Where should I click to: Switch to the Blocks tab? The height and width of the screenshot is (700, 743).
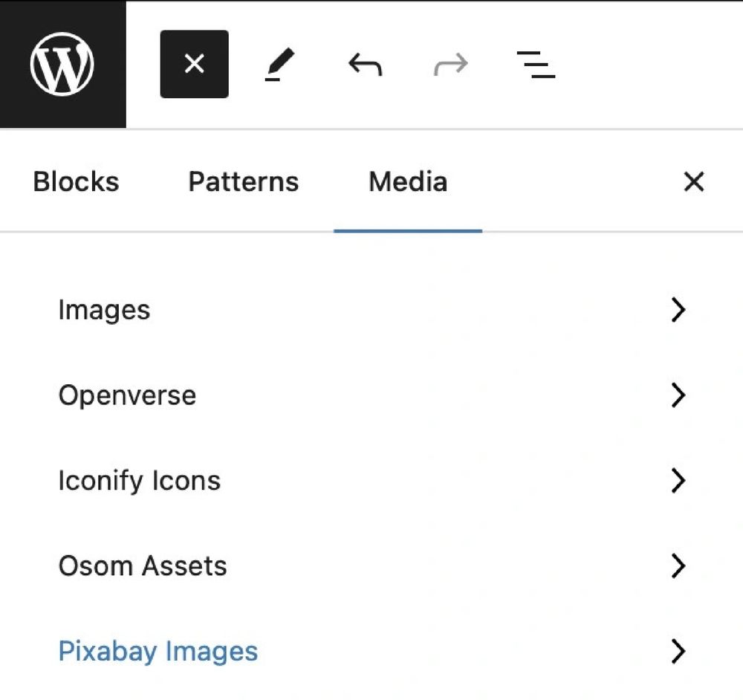pos(76,182)
